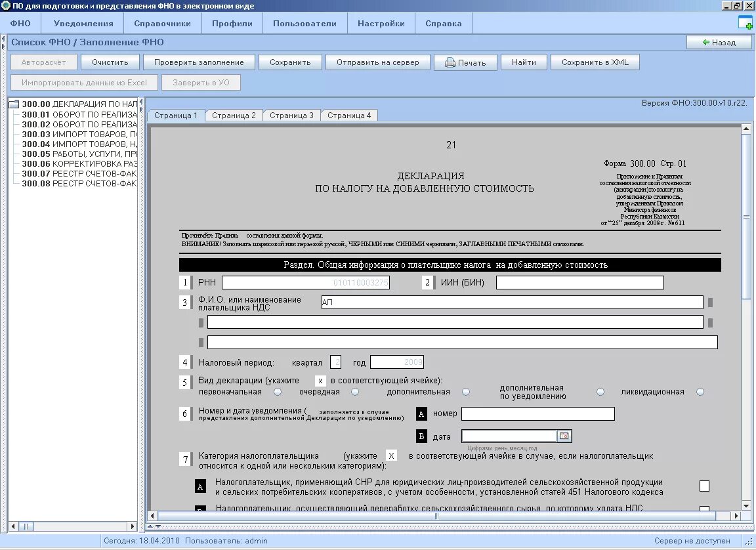Select the первоначальная declaration type
The width and height of the screenshot is (756, 550).
277,392
